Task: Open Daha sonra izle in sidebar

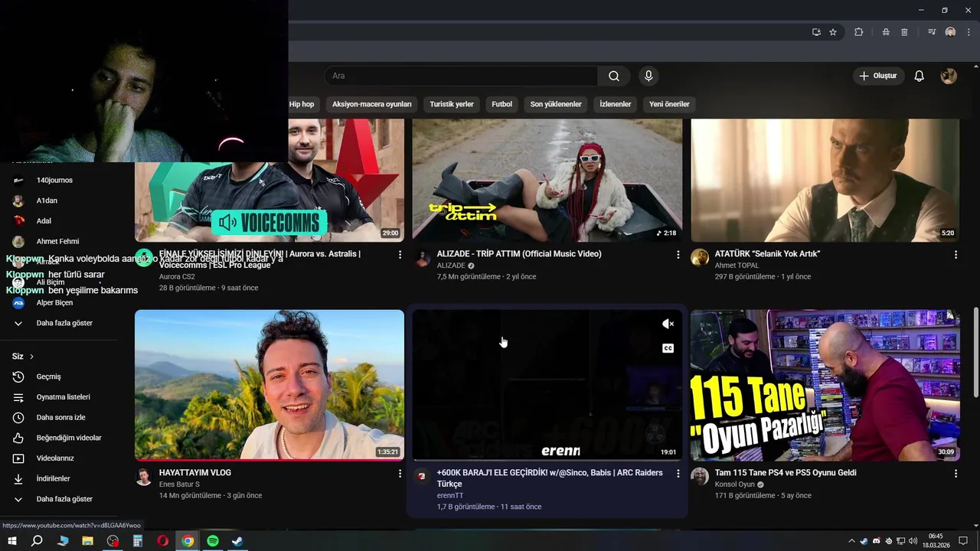Action: pos(60,418)
